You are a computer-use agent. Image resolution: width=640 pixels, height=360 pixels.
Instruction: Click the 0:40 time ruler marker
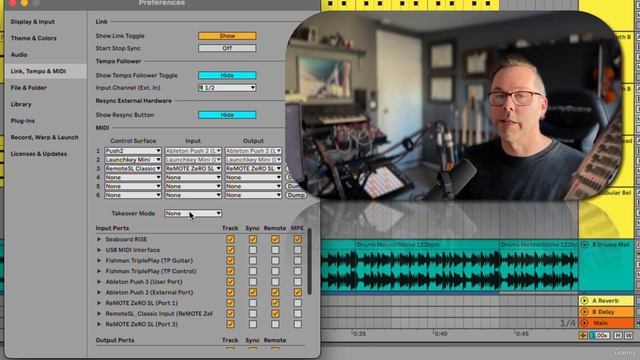pos(440,334)
